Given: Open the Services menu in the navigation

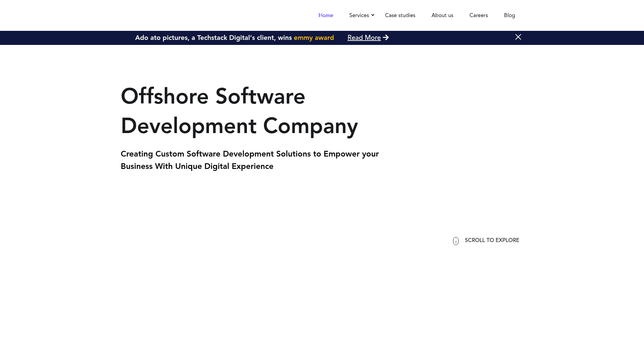Looking at the screenshot, I should [359, 15].
